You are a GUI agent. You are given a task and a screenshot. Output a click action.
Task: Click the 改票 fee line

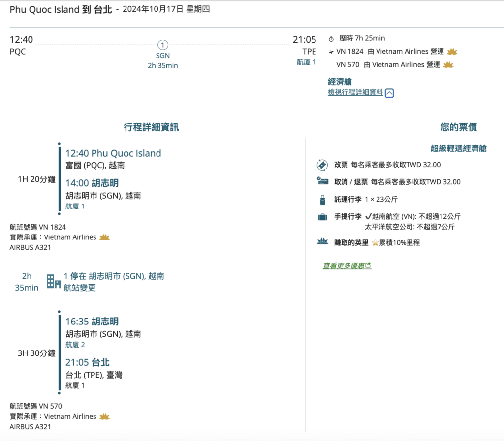click(x=387, y=165)
